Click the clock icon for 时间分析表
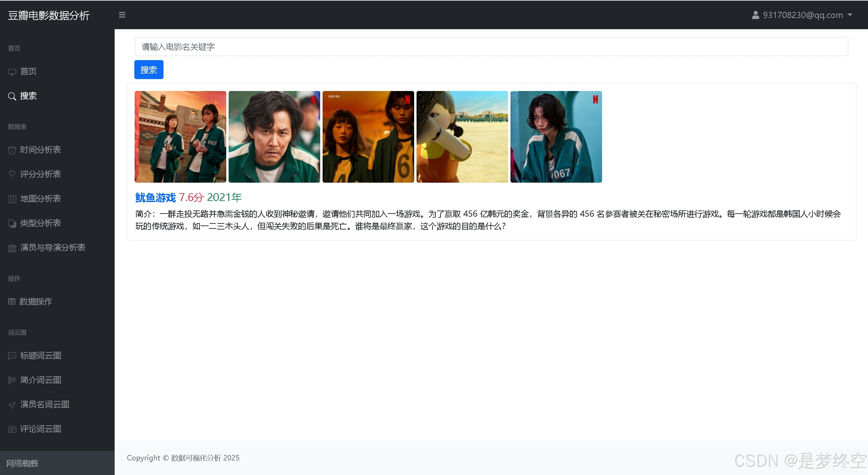 12,150
